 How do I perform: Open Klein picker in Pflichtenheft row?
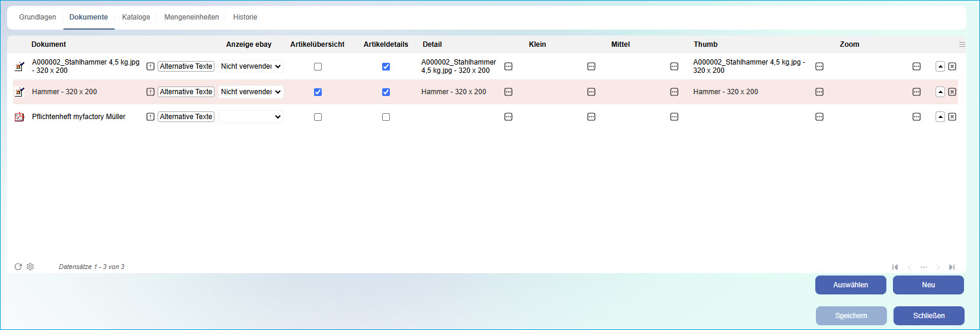point(591,117)
